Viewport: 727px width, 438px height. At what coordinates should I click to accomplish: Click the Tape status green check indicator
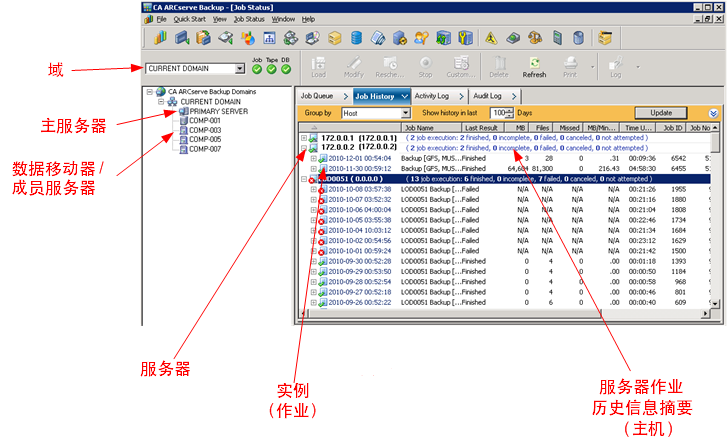click(x=271, y=69)
